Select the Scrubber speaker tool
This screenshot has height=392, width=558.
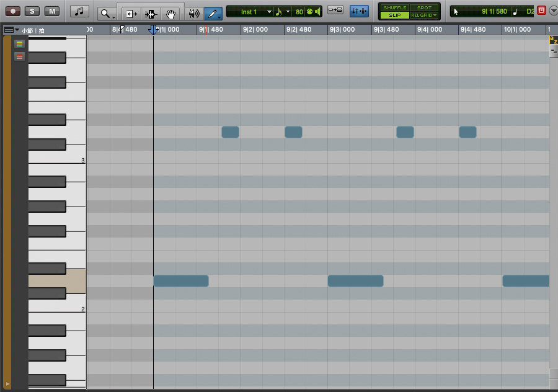[194, 14]
